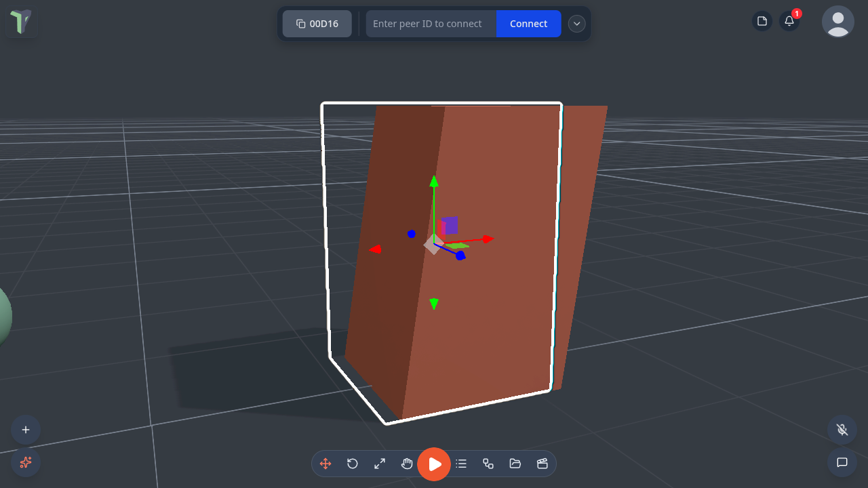Select the move/translate tool in bottom toolbar
This screenshot has height=488, width=868.
point(325,464)
